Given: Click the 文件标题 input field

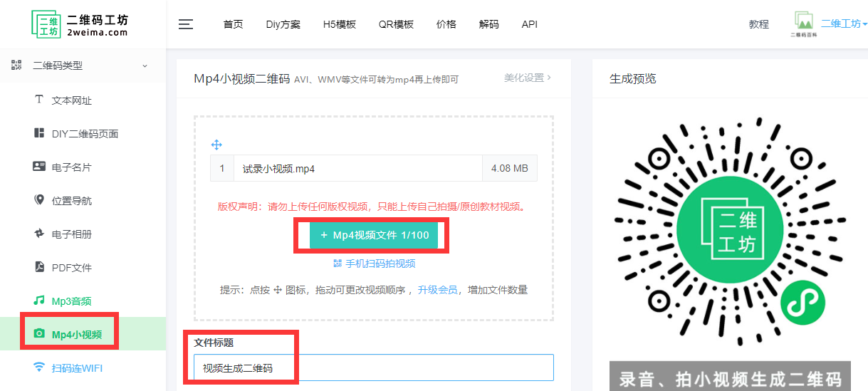Looking at the screenshot, I should pos(373,367).
